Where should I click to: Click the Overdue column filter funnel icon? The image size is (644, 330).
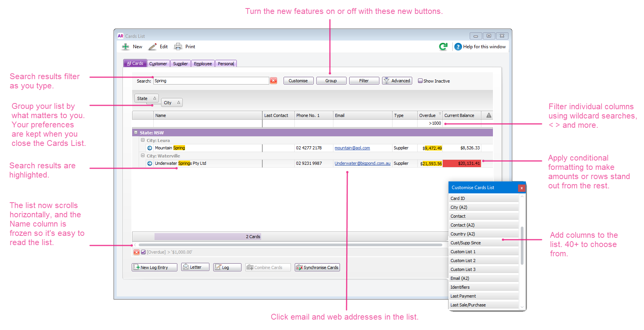pos(440,114)
